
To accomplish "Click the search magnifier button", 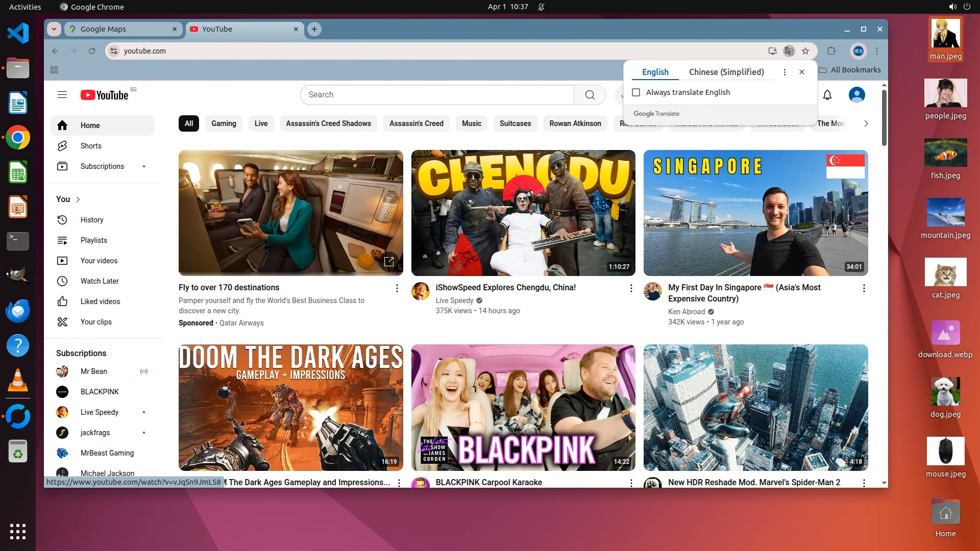I will (x=590, y=95).
